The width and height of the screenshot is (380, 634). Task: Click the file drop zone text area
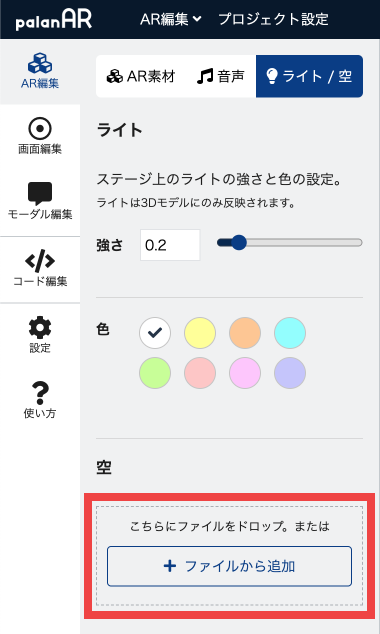(229, 526)
